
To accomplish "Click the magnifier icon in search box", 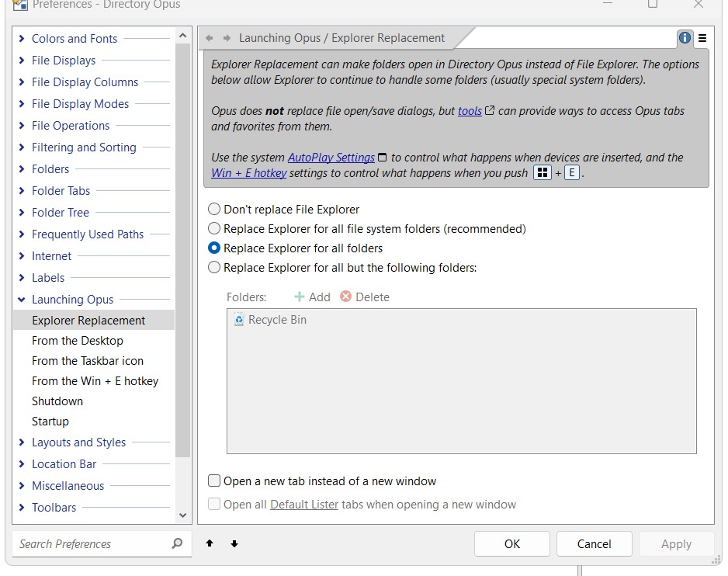I will 177,543.
